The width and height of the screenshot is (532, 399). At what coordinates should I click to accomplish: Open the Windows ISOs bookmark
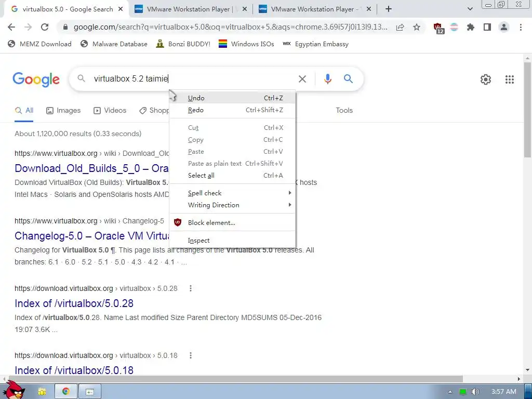point(246,44)
